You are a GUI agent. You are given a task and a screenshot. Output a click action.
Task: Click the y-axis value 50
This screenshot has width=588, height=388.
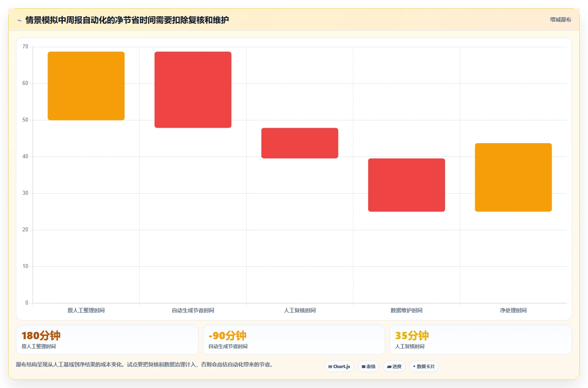[25, 120]
